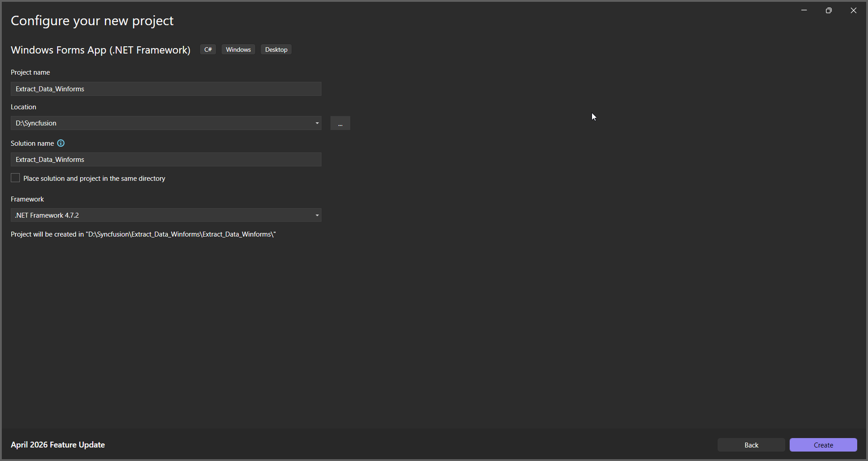Click the Configure your new project heading

92,21
